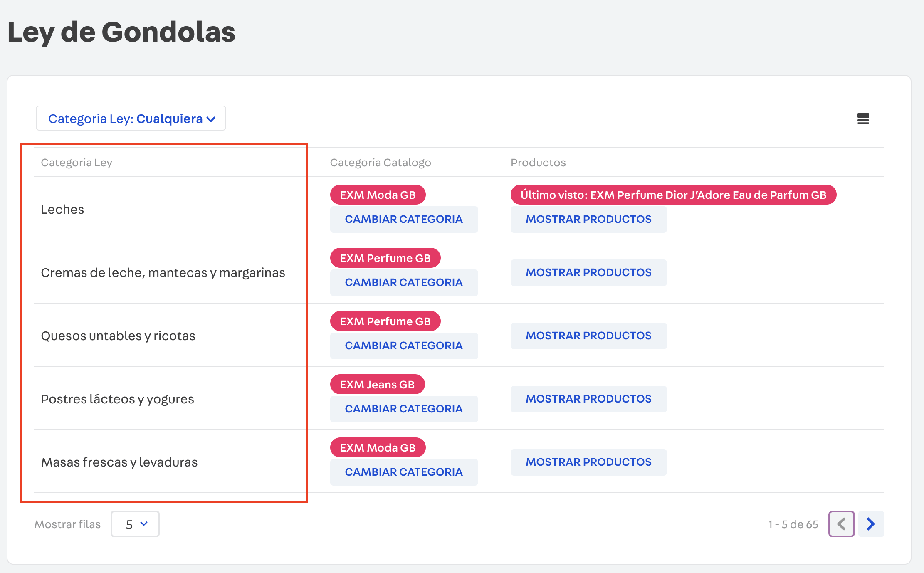Show products for Cremas de leche row

(588, 273)
